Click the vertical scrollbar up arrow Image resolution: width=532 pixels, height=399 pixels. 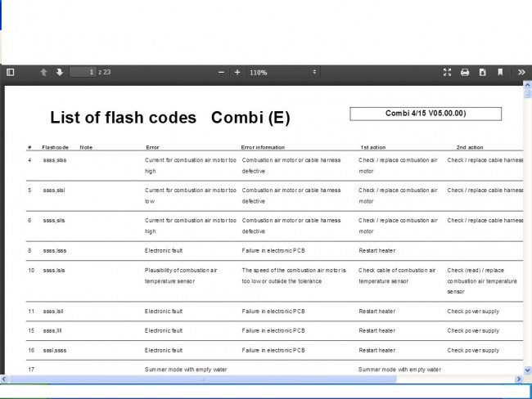coord(528,85)
